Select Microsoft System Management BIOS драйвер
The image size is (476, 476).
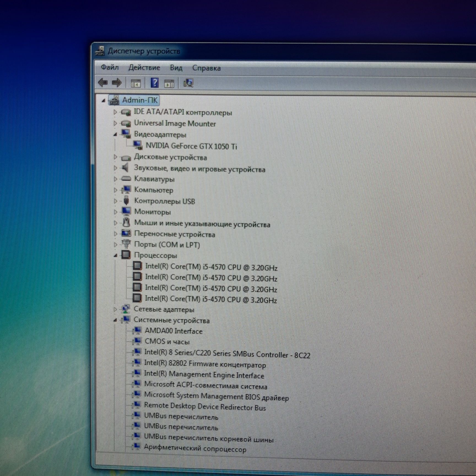coord(217,396)
